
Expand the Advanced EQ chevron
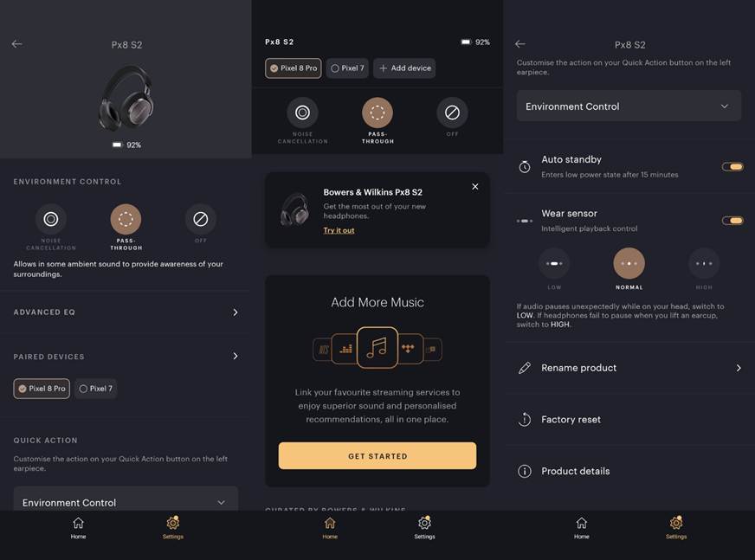click(x=235, y=312)
